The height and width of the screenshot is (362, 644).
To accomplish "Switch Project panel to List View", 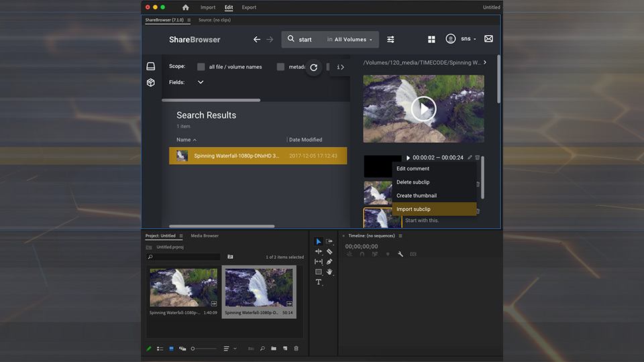I will [x=160, y=349].
